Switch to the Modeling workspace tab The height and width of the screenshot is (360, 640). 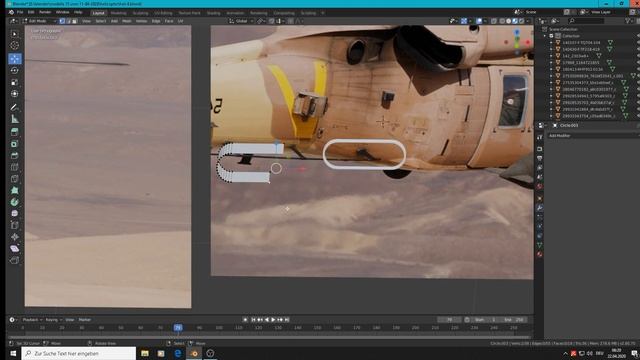118,13
